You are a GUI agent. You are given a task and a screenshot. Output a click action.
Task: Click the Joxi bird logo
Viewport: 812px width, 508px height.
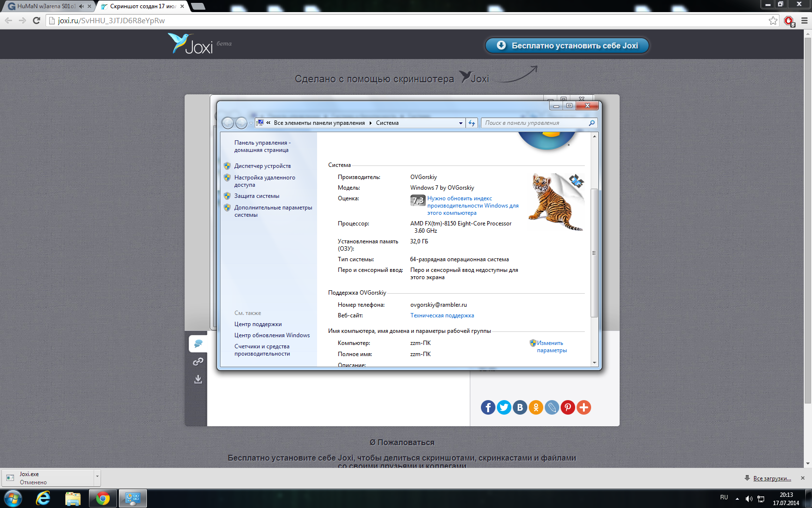(x=190, y=44)
